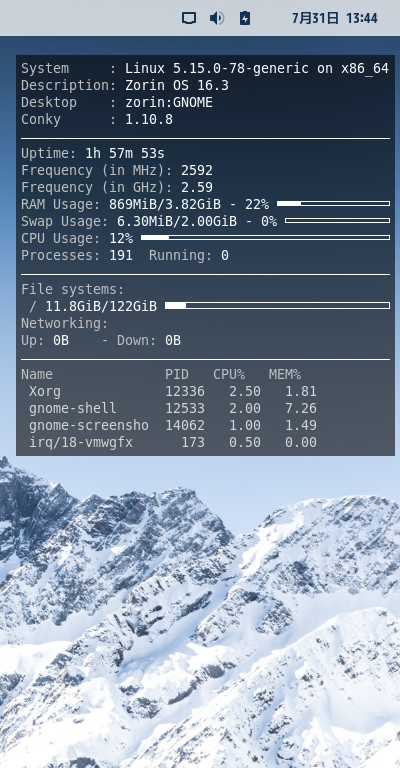The image size is (400, 768).
Task: Click PID '12533' in the gnome-shell row
Action: pyautogui.click(x=185, y=408)
